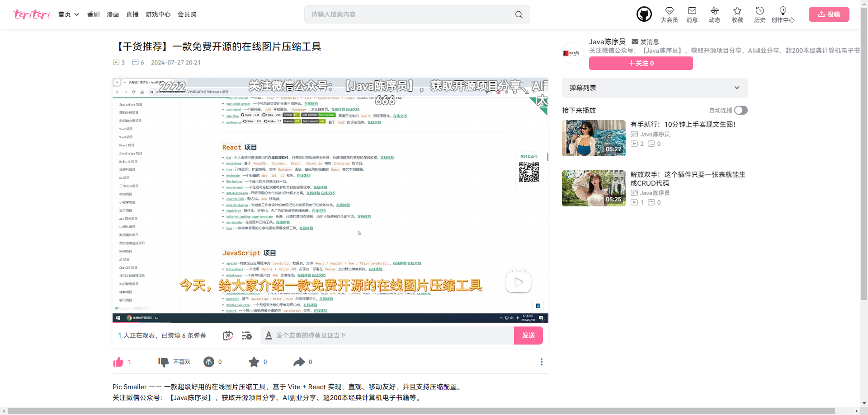Click the coin donate icon
Image resolution: width=868 pixels, height=415 pixels.
208,362
